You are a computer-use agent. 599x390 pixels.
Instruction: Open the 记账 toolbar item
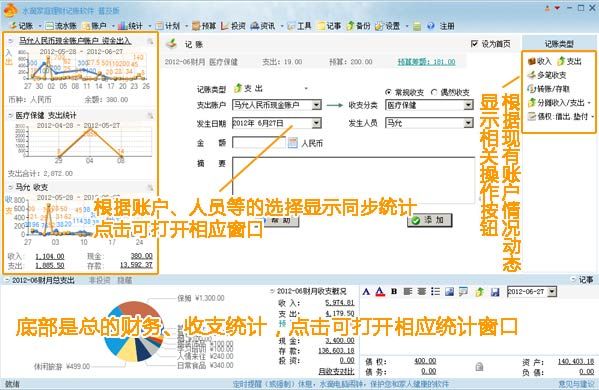(22, 26)
